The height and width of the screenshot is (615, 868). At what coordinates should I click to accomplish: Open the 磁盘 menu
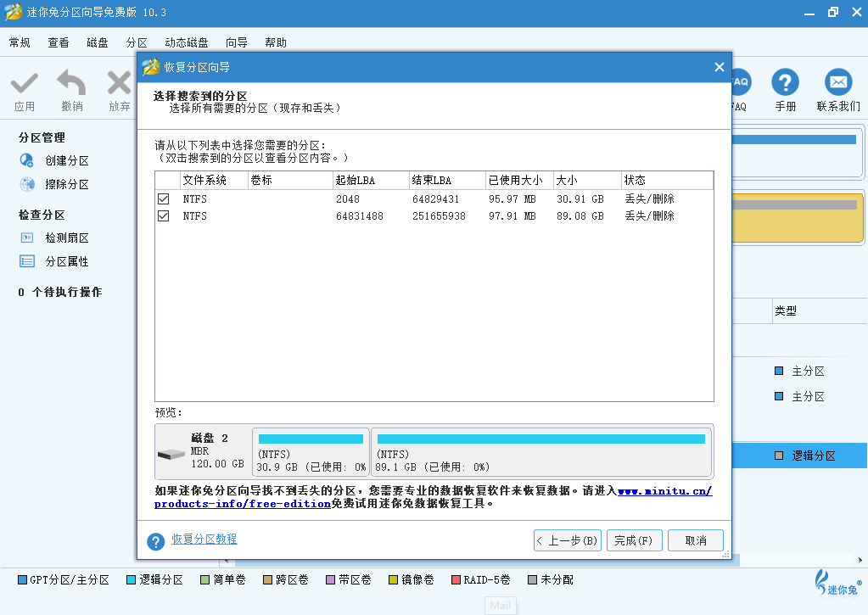click(98, 42)
